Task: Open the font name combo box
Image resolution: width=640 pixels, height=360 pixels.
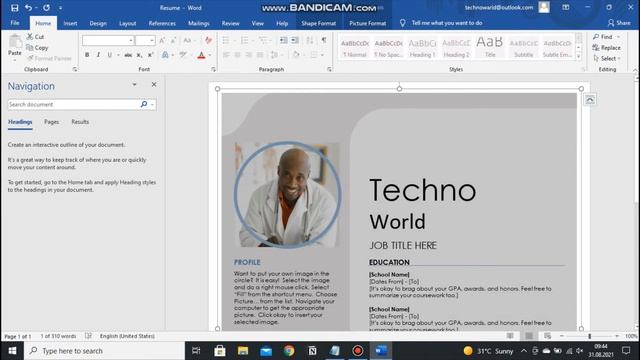Action: point(108,40)
